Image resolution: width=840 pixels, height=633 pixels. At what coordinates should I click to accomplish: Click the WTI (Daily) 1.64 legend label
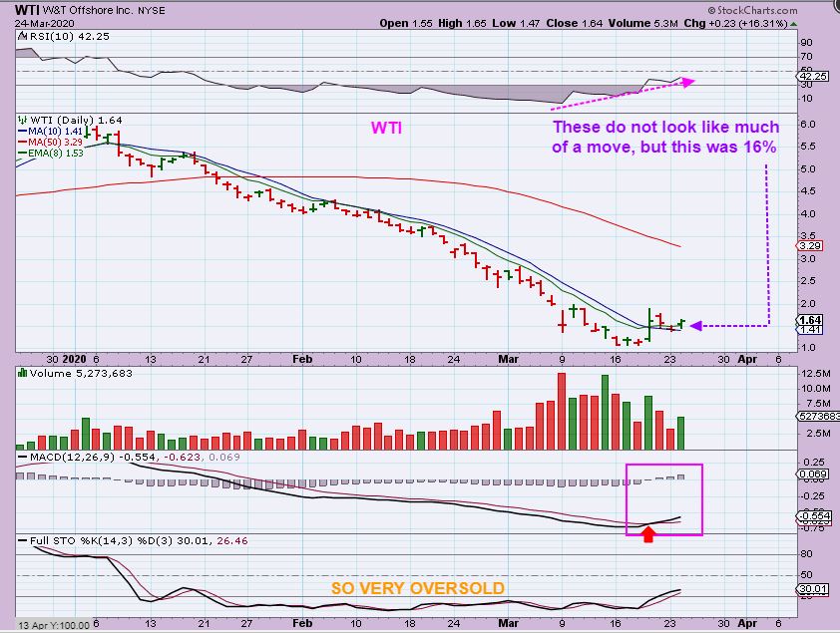point(76,120)
